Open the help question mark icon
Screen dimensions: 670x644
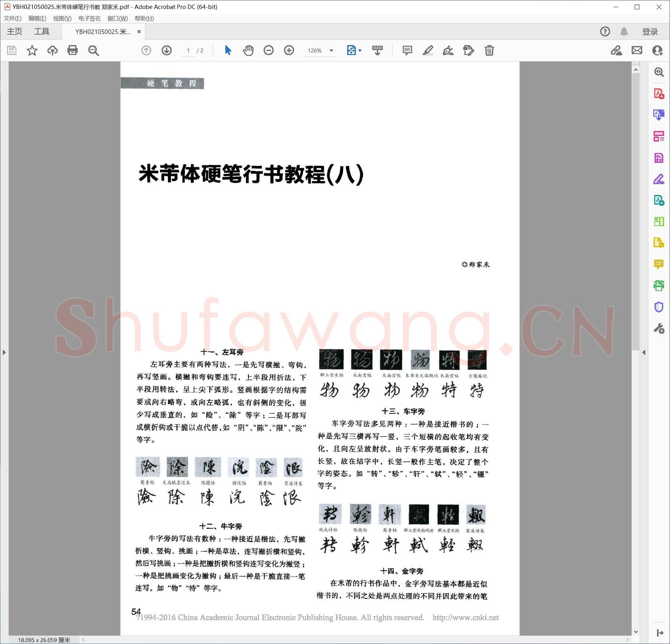pyautogui.click(x=605, y=32)
